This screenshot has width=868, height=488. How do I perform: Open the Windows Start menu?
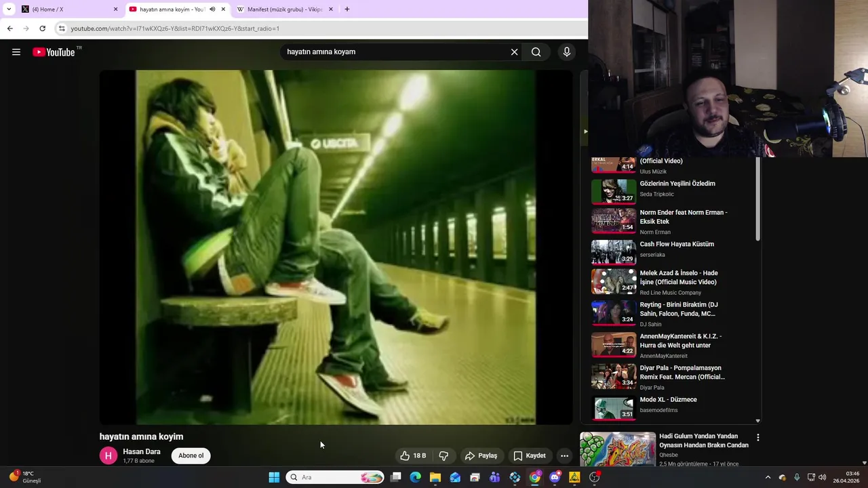(274, 477)
